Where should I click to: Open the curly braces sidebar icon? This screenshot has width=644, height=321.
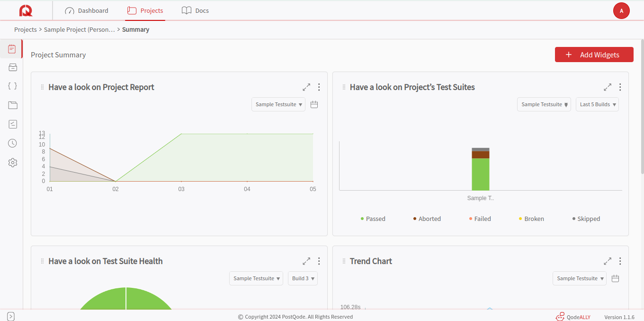pos(13,86)
